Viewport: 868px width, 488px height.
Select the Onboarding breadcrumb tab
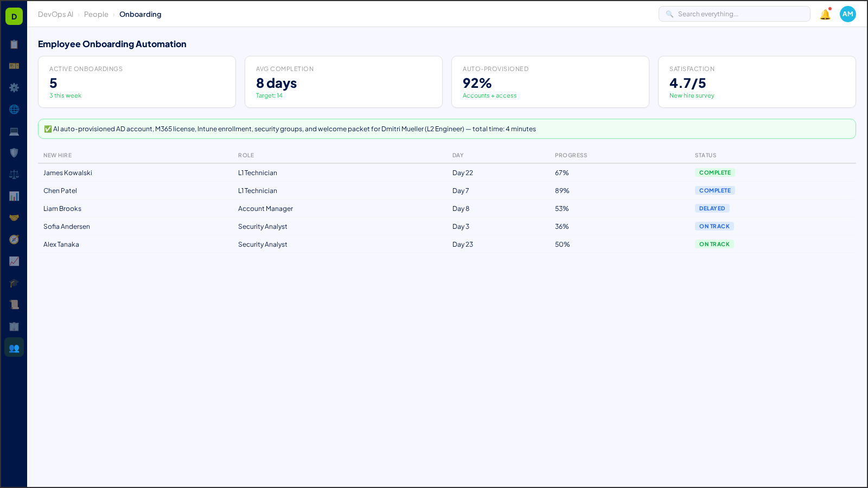140,14
